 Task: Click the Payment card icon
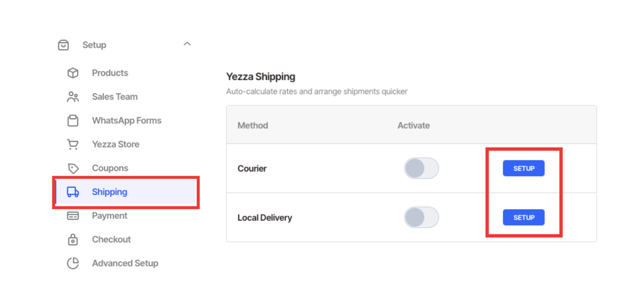pyautogui.click(x=73, y=216)
